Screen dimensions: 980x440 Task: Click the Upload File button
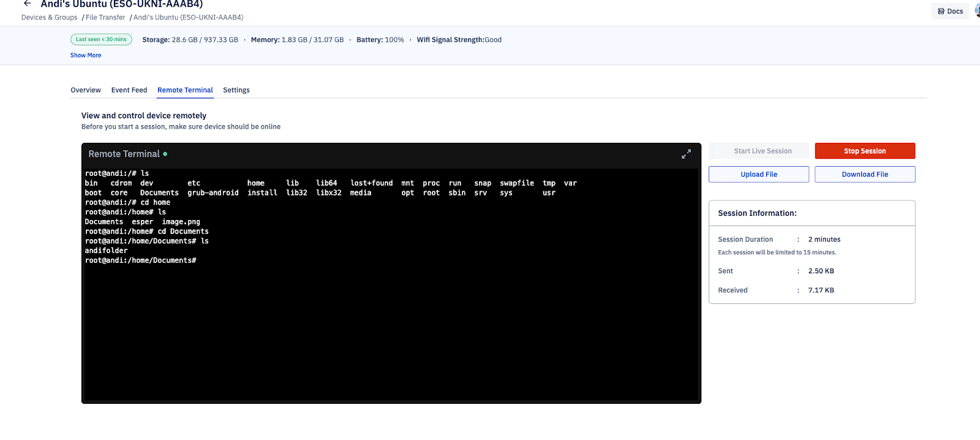coord(759,174)
